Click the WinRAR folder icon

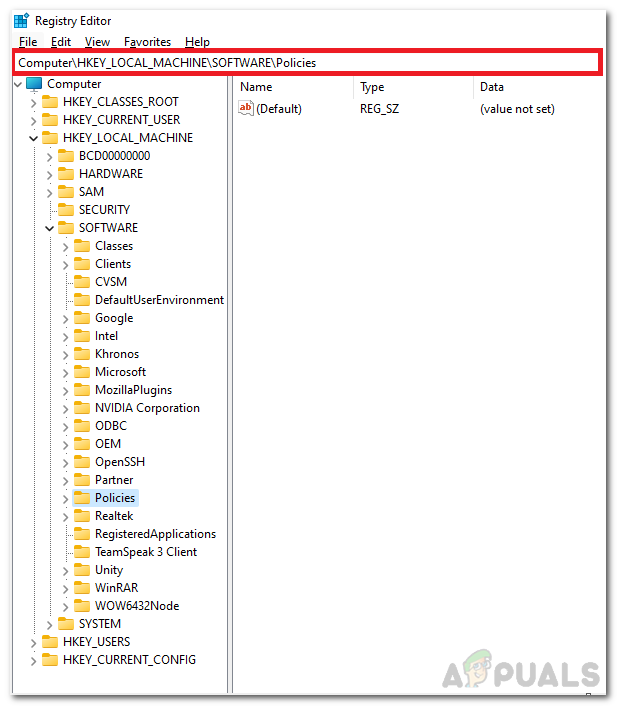tap(82, 588)
